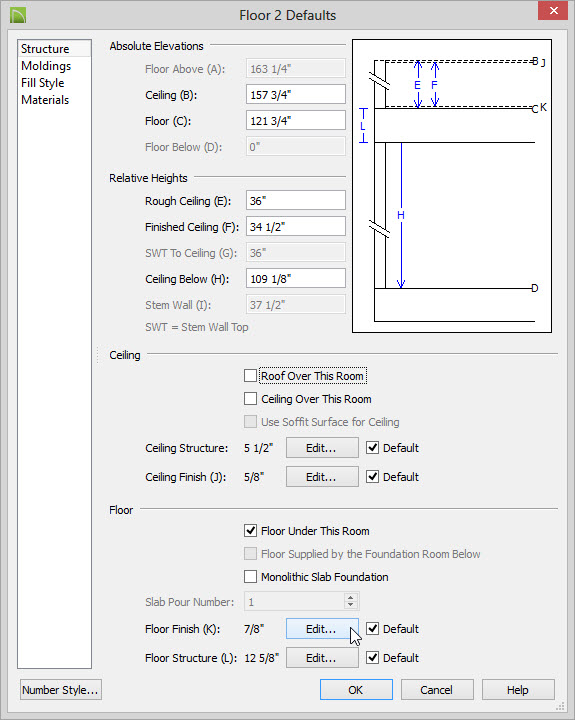
Task: Enable Monolithic Slab Foundation option
Action: (x=250, y=577)
